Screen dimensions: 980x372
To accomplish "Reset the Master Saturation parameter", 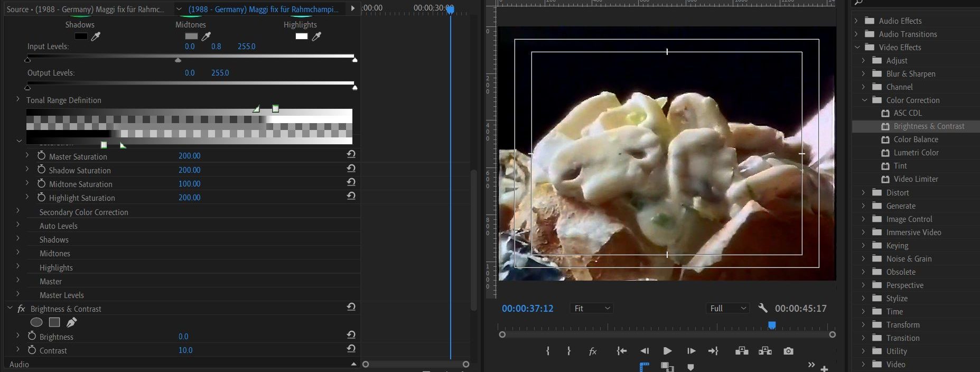I will click(x=351, y=154).
